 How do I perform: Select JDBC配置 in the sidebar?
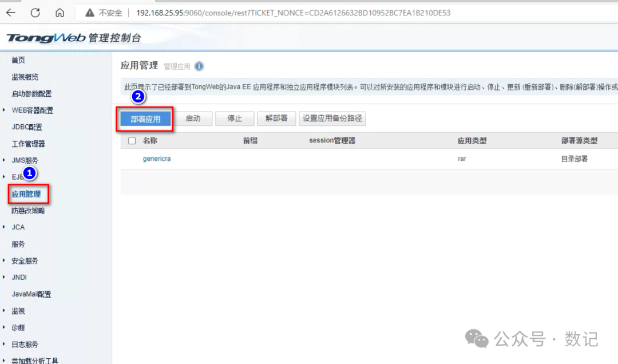[x=27, y=127]
